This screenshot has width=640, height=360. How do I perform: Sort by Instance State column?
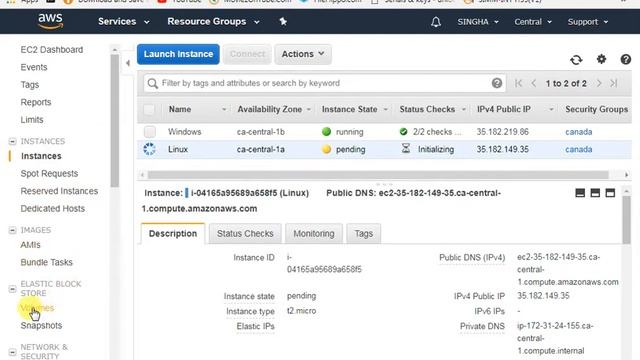(349, 109)
